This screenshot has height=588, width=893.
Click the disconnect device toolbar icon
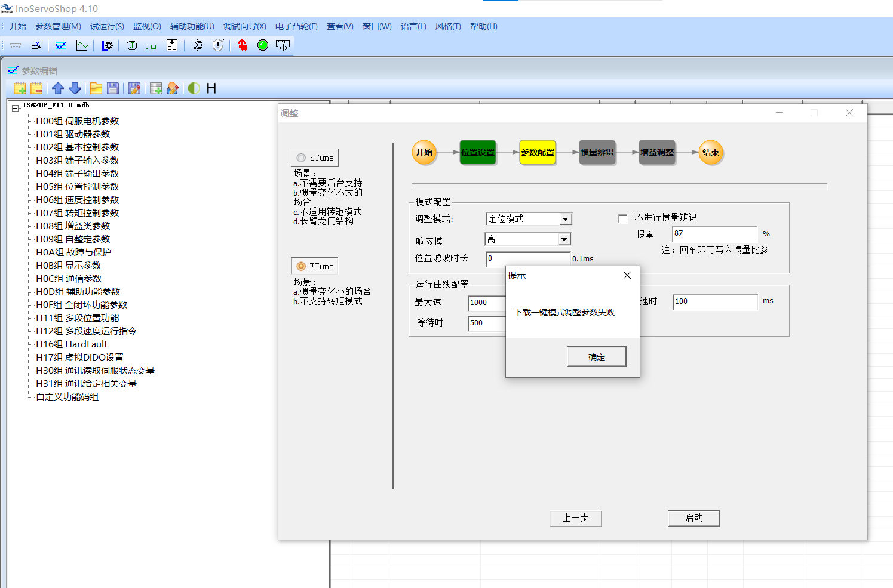pyautogui.click(x=36, y=45)
